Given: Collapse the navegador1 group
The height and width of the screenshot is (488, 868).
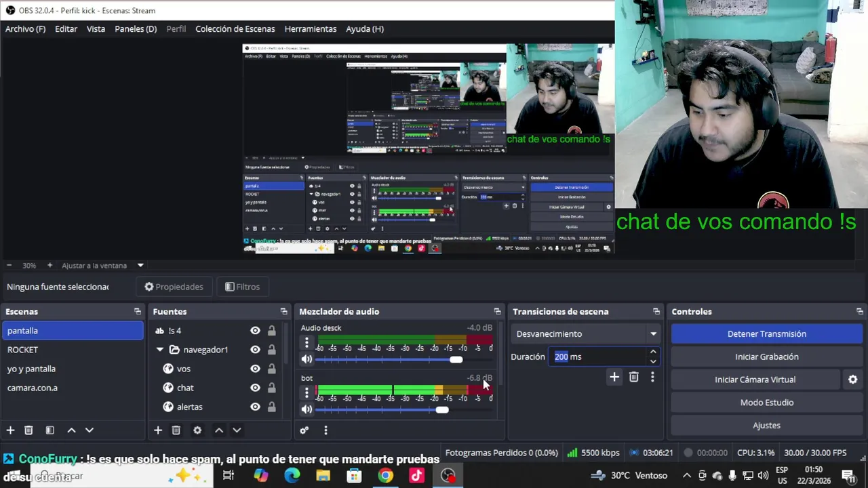Looking at the screenshot, I should pos(160,350).
